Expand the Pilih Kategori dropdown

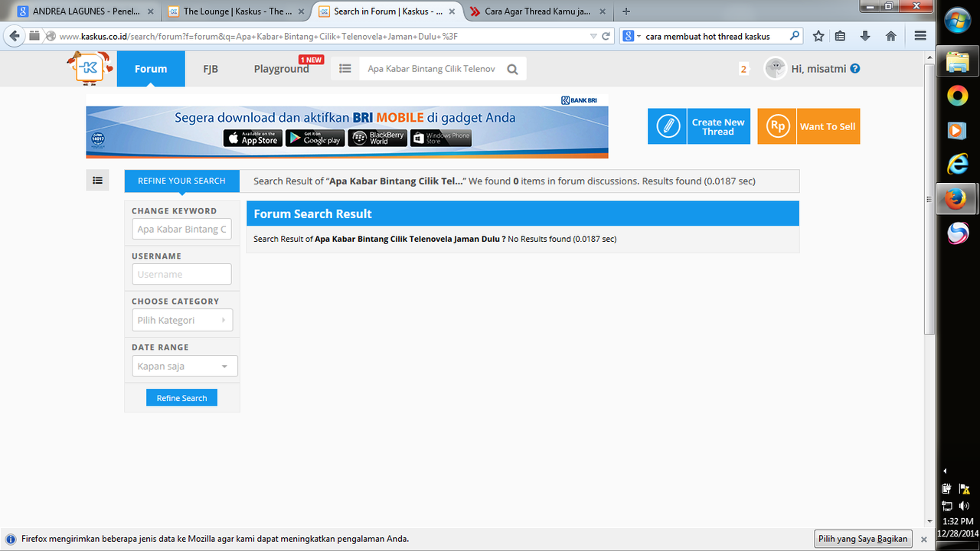[x=182, y=320]
